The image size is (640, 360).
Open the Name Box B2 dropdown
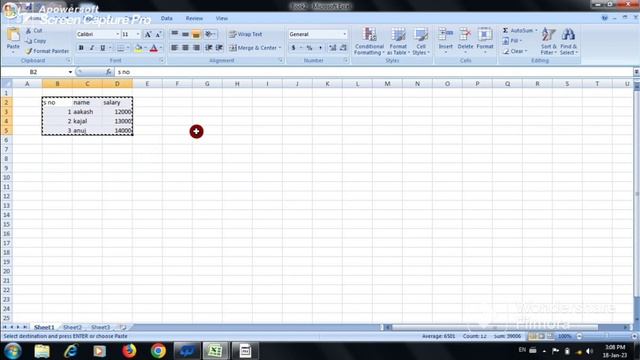70,72
